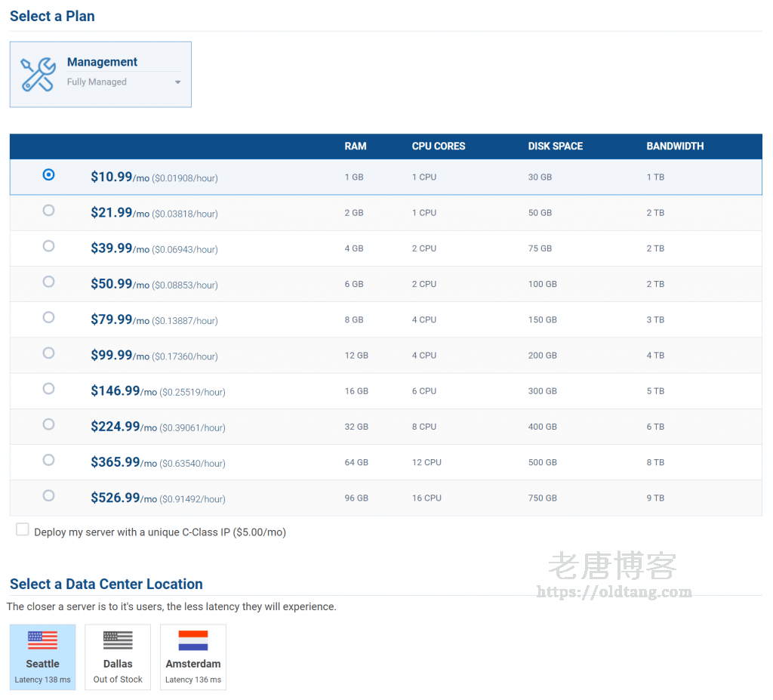The width and height of the screenshot is (773, 700).
Task: Expand the Fully Managed selection box
Action: [123, 82]
